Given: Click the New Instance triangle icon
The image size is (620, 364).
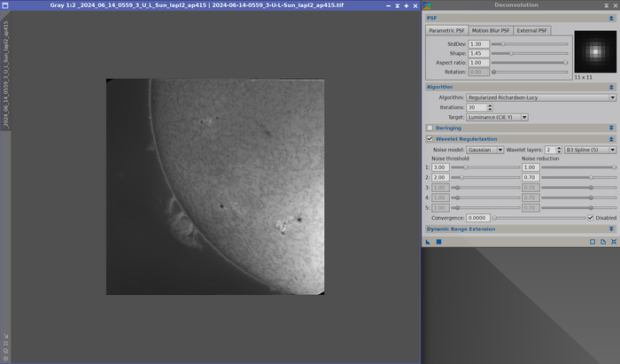Looking at the screenshot, I should click(x=428, y=241).
